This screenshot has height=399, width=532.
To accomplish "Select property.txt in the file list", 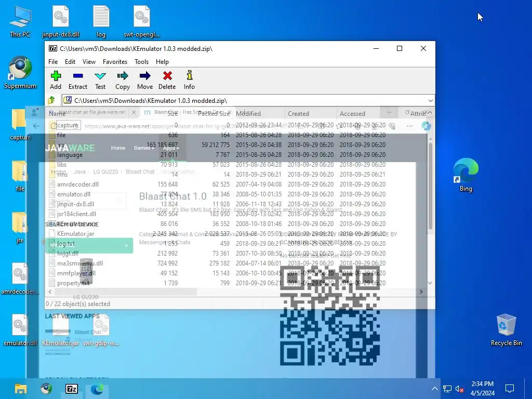I will tap(73, 283).
